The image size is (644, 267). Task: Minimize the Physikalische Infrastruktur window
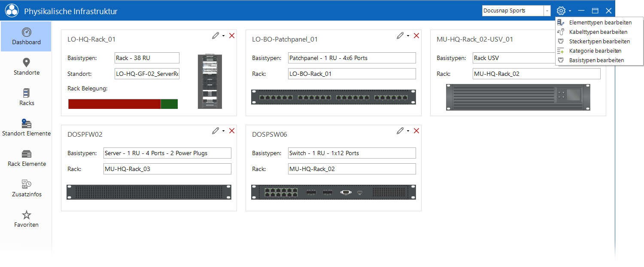coord(581,11)
